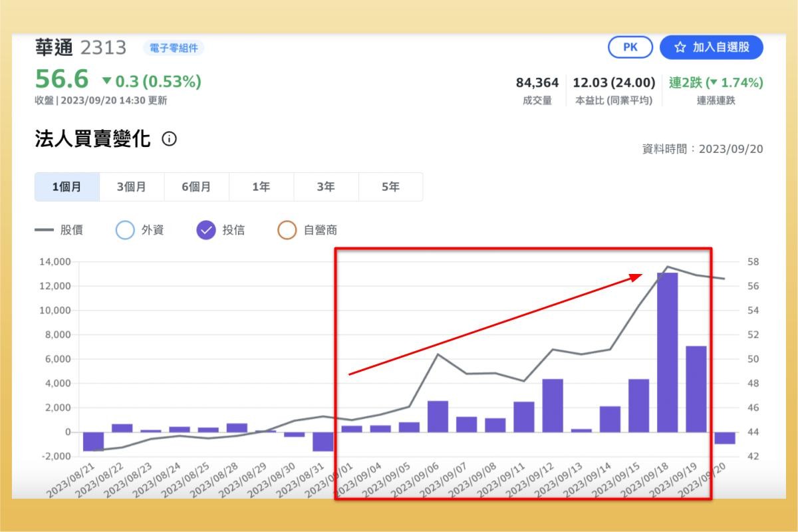Click the info icon beside 法人買賣變化
This screenshot has width=798, height=532.
[x=170, y=139]
